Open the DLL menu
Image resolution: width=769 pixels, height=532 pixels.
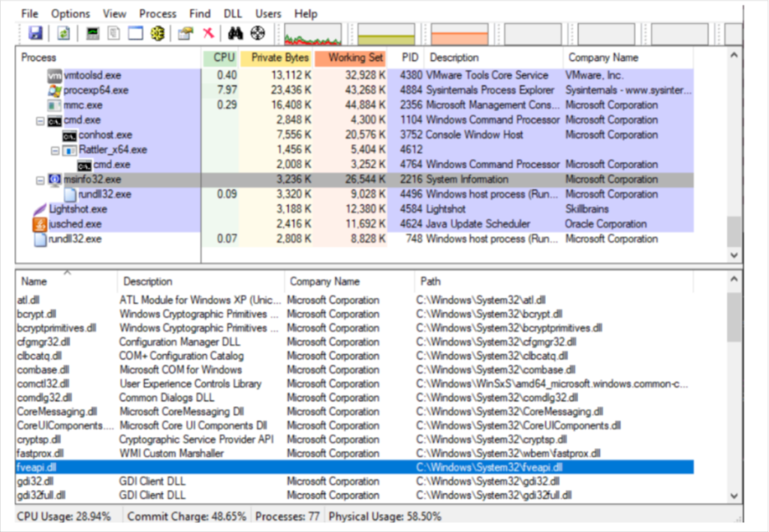click(x=233, y=13)
